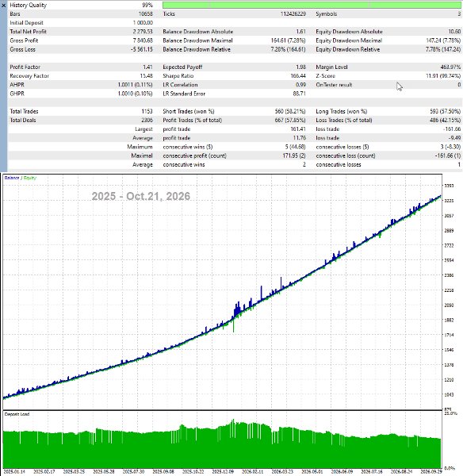Click the 25.0% deposit load axis label
463x476 pixels.
[x=450, y=413]
